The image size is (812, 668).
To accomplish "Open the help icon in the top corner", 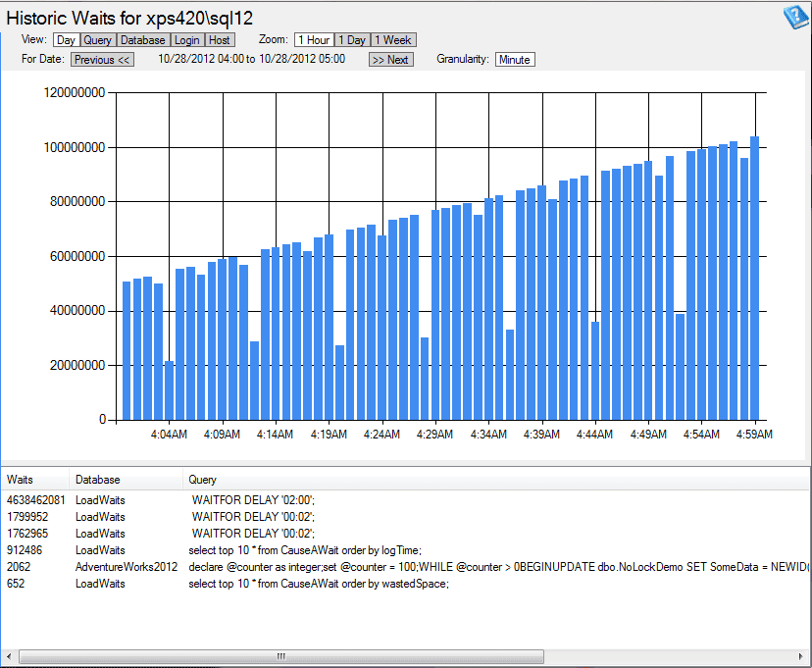I will [795, 16].
